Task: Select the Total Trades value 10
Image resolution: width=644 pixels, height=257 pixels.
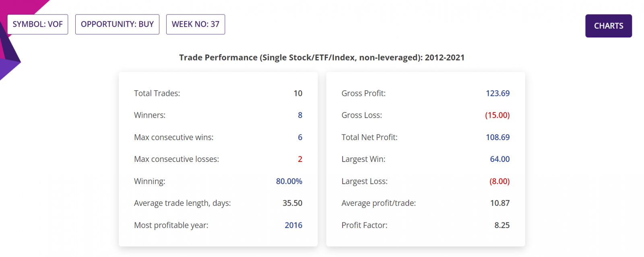Action: coord(298,93)
